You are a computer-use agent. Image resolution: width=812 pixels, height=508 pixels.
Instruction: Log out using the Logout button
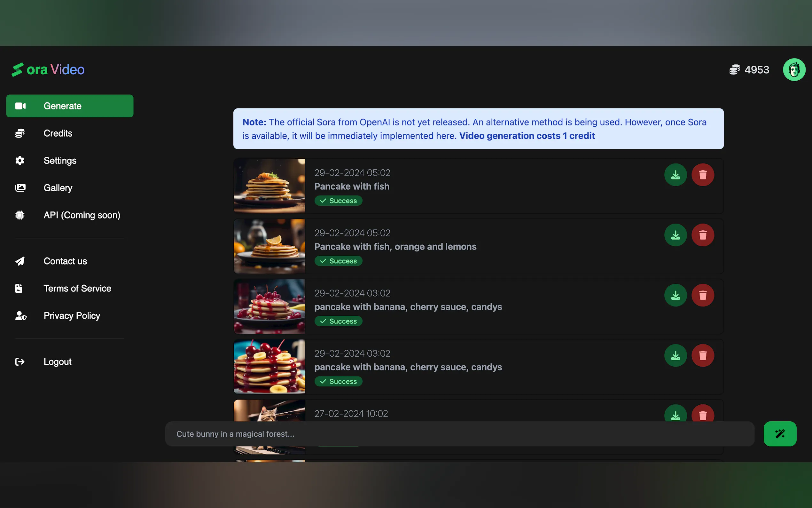(x=58, y=361)
